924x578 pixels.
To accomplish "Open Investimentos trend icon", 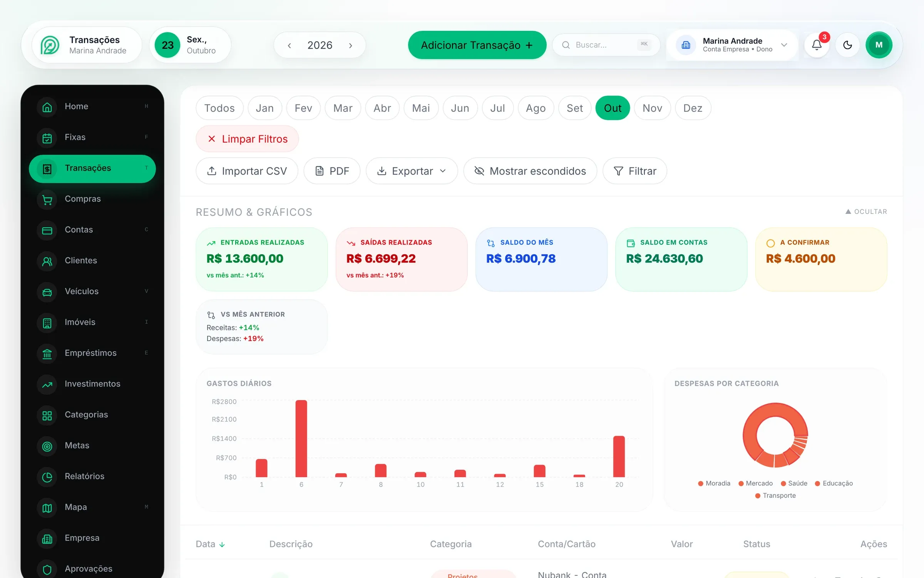I will click(47, 384).
